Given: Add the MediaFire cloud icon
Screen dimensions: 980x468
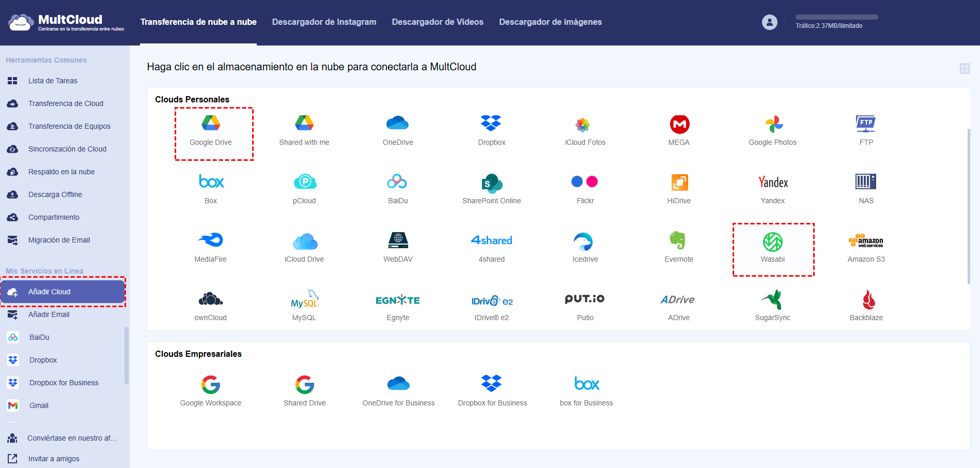Looking at the screenshot, I should 211,240.
